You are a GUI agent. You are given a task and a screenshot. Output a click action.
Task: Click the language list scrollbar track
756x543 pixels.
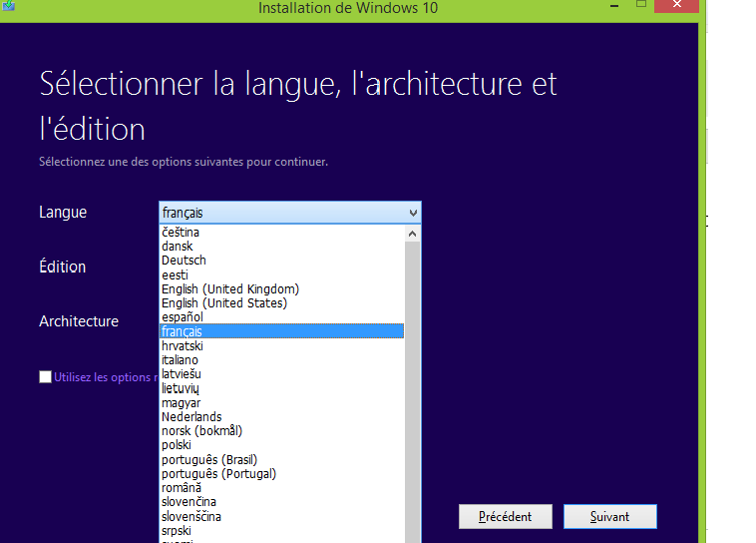coord(412,392)
